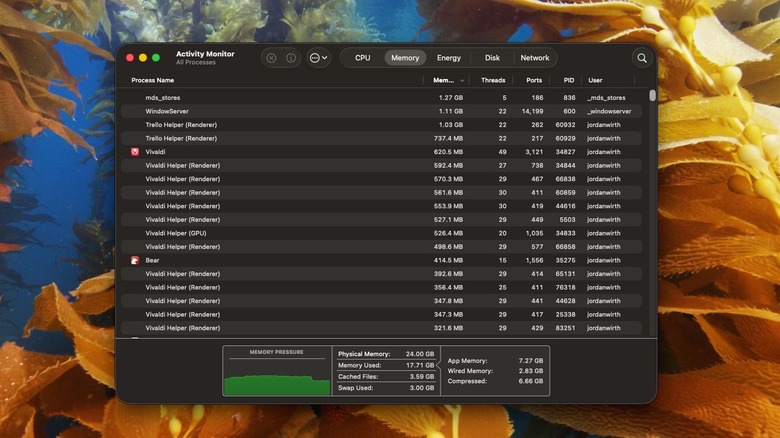Select the Memory tab
This screenshot has height=438, width=780.
[x=405, y=58]
